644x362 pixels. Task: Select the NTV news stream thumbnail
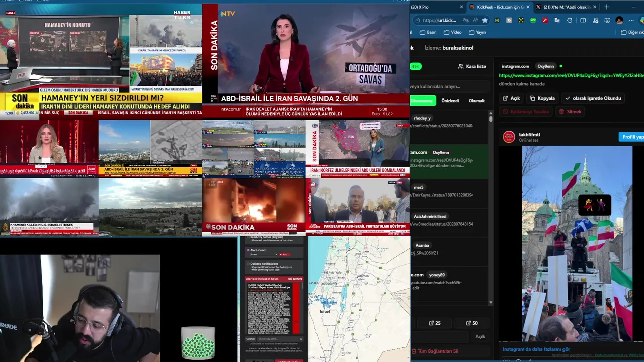306,60
